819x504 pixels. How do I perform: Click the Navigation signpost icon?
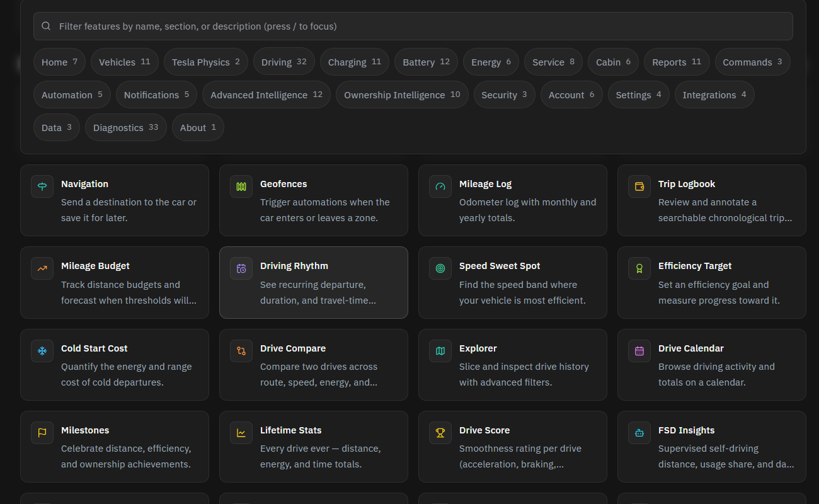(42, 186)
